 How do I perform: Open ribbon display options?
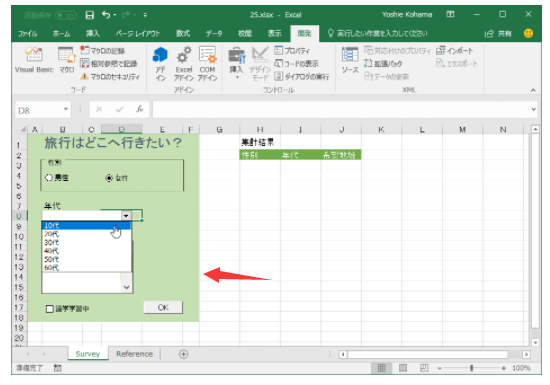click(450, 14)
